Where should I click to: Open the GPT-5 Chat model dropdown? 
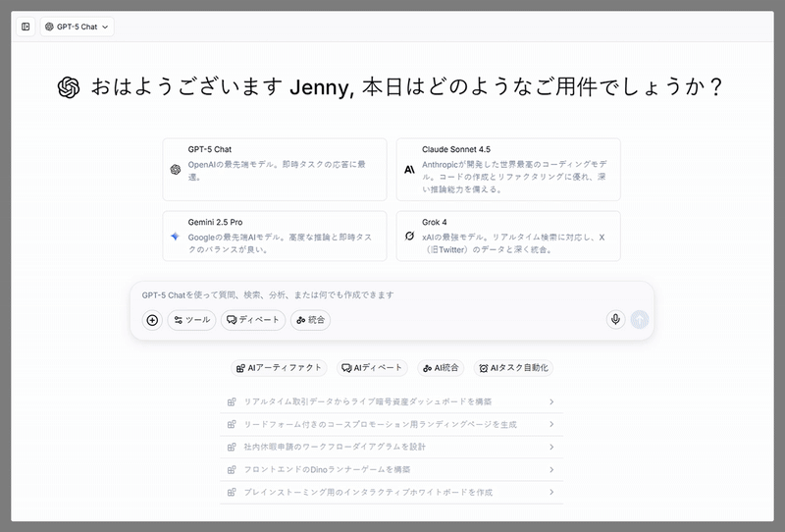[78, 27]
